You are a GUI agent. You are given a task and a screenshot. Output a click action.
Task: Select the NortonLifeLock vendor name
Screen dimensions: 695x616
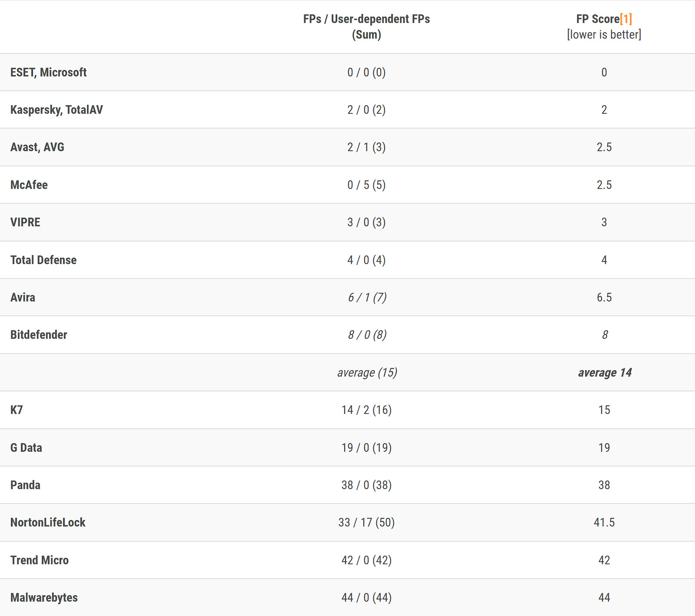(x=48, y=523)
